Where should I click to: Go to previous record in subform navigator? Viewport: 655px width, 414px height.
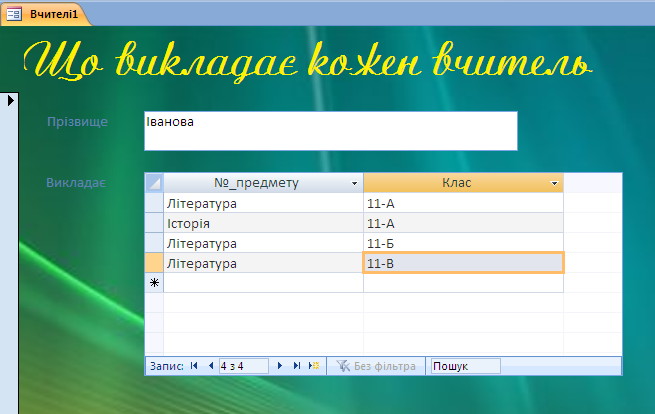(x=211, y=366)
